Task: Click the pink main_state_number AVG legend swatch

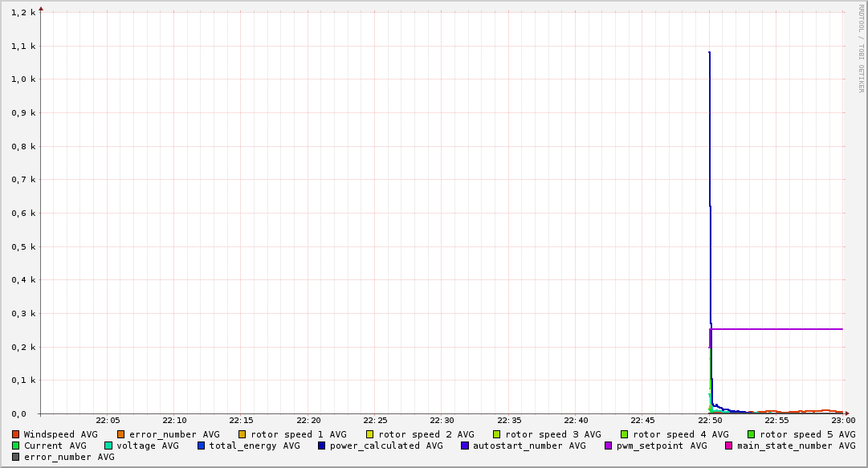Action: tap(728, 446)
